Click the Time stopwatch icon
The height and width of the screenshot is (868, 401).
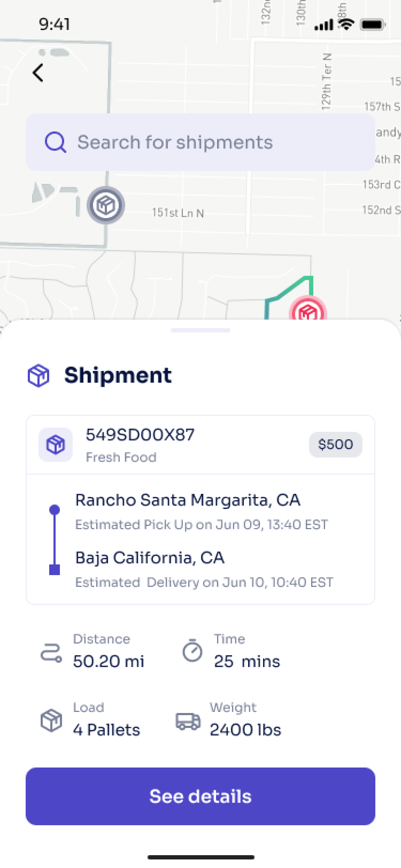pyautogui.click(x=192, y=650)
